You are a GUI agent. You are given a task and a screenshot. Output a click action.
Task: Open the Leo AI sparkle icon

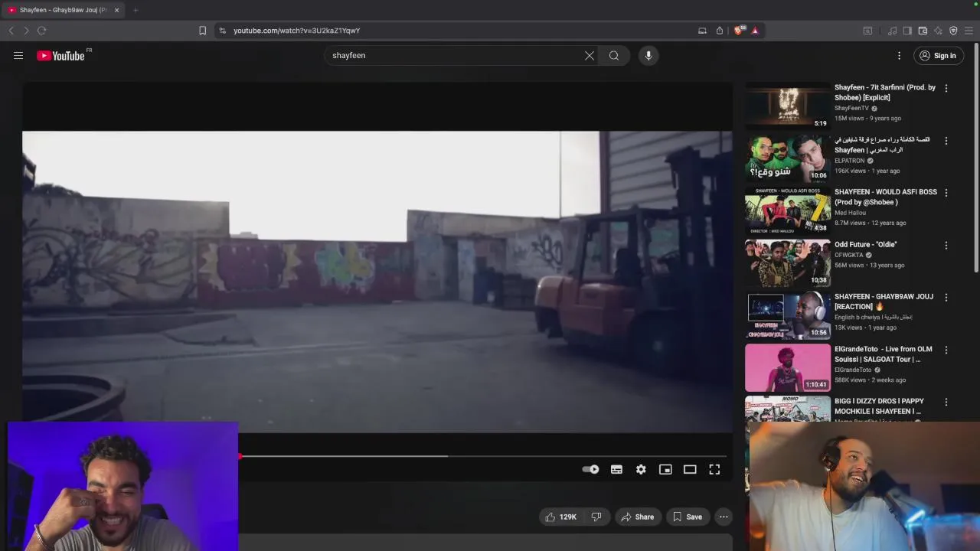(938, 31)
